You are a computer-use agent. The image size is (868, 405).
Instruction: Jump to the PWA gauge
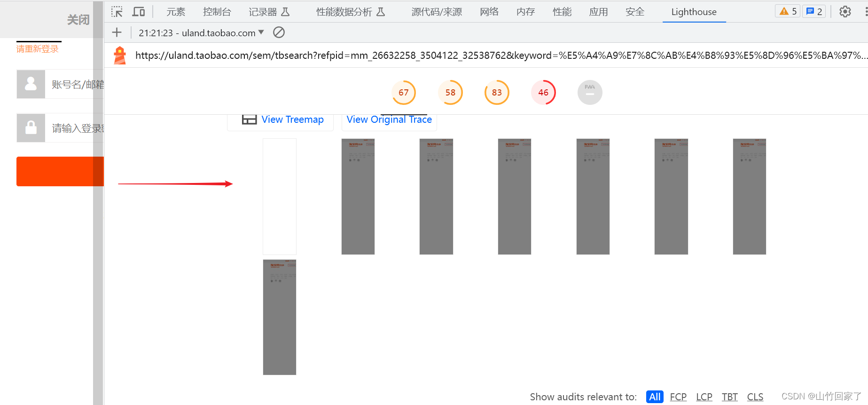point(590,92)
